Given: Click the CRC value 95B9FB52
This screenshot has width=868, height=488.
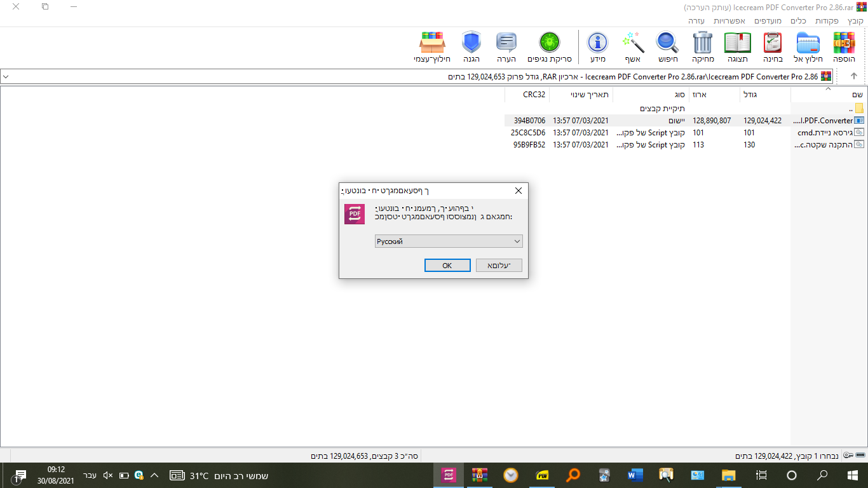Looking at the screenshot, I should (x=529, y=145).
